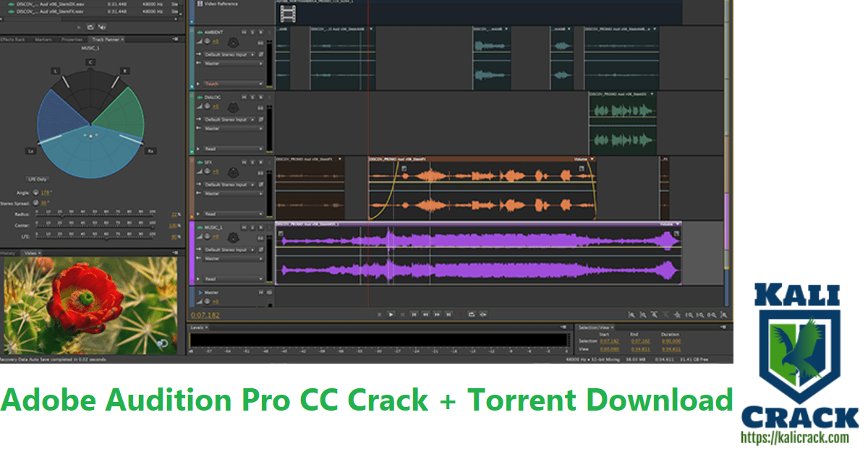Screen dimensions: 868x454
Task: Click the Stop button in the transport bar
Action: pyautogui.click(x=380, y=314)
